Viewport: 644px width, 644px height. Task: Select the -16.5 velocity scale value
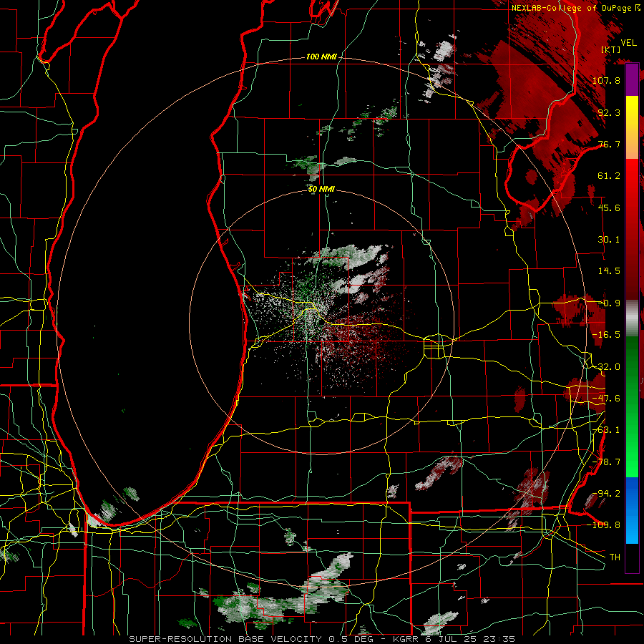coord(606,335)
